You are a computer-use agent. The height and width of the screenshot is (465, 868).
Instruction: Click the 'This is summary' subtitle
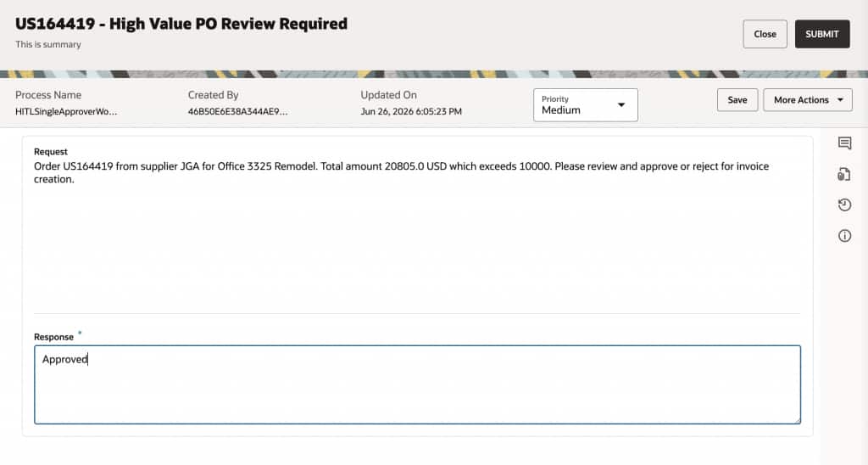pos(48,44)
